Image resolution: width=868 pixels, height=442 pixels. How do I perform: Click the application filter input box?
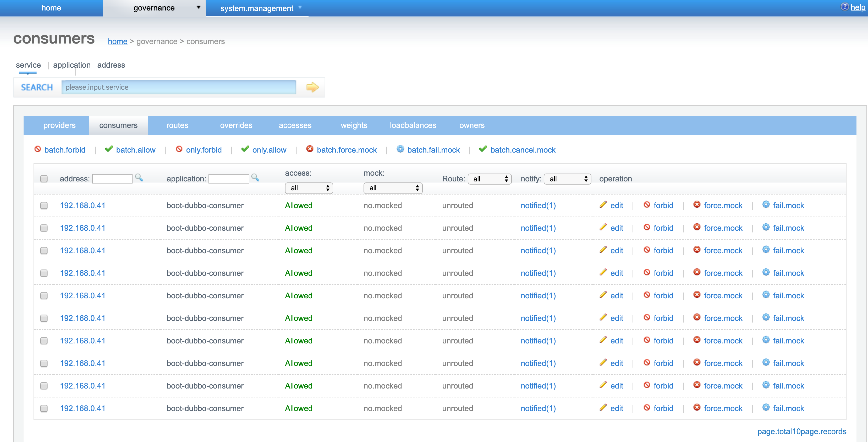[229, 179]
